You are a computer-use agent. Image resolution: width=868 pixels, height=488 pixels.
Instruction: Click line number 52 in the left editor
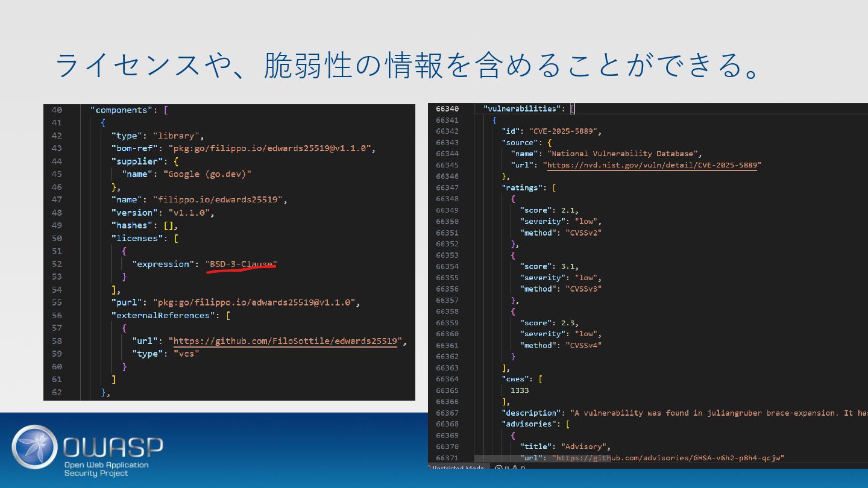(x=57, y=264)
